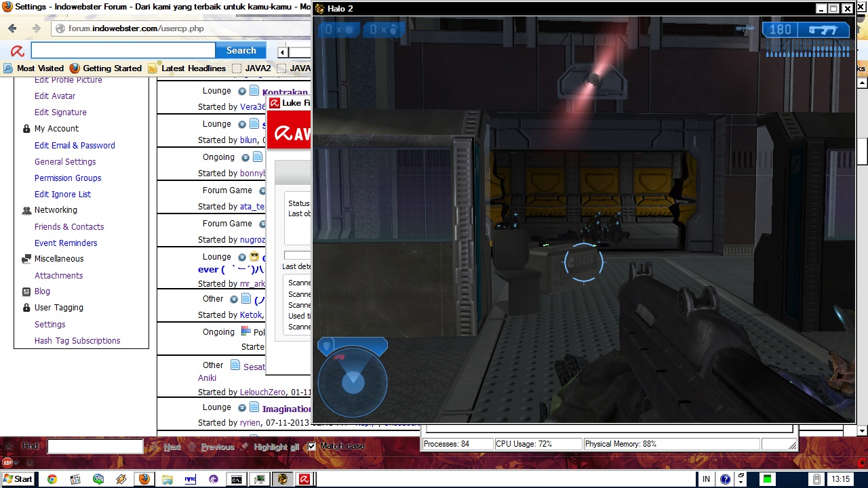Open Edit Email & Password settings
868x488 pixels.
[x=75, y=145]
